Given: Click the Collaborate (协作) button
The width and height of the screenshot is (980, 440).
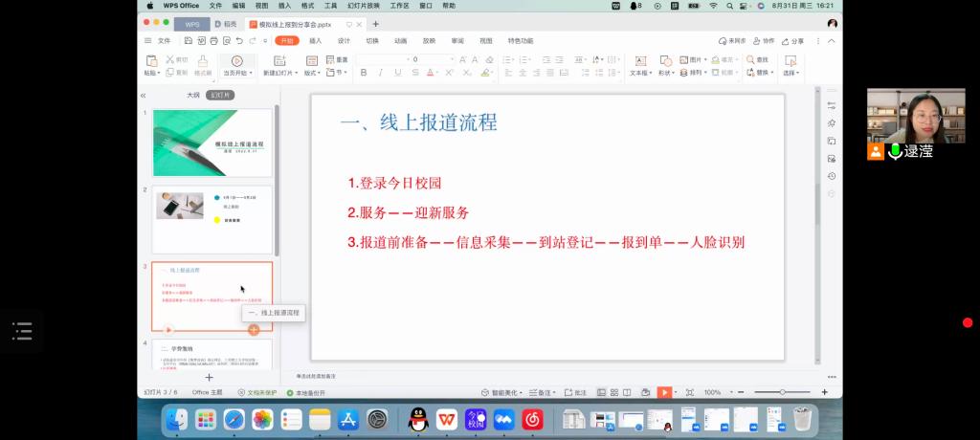Looking at the screenshot, I should [x=764, y=41].
